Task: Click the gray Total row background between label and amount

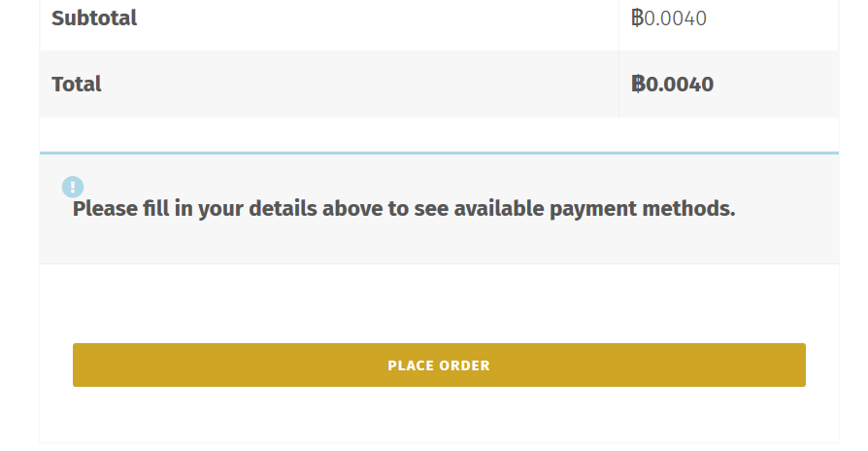Action: [x=360, y=85]
